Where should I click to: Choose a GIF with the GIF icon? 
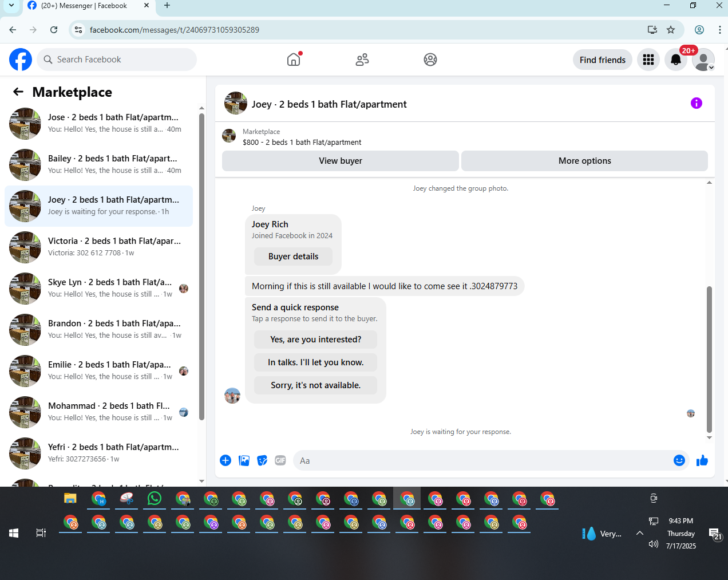pos(280,460)
